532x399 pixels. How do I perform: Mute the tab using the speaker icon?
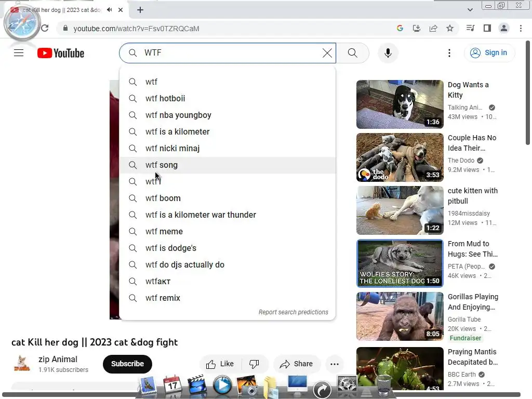109,10
